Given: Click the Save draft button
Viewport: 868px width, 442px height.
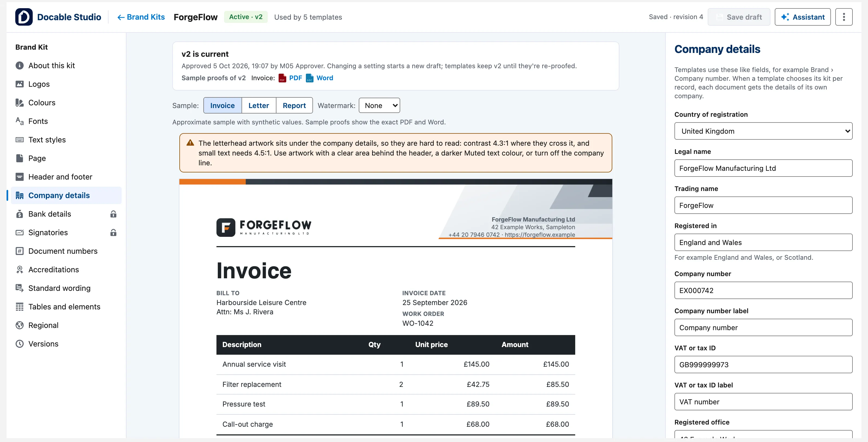Looking at the screenshot, I should tap(739, 17).
